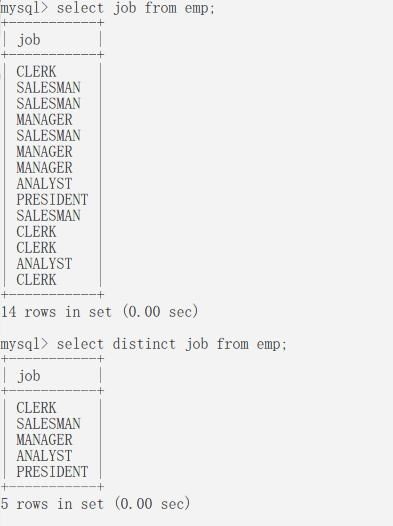This screenshot has height=526, width=393.
Task: Click CLERK in the distinct results table
Action: (x=36, y=408)
